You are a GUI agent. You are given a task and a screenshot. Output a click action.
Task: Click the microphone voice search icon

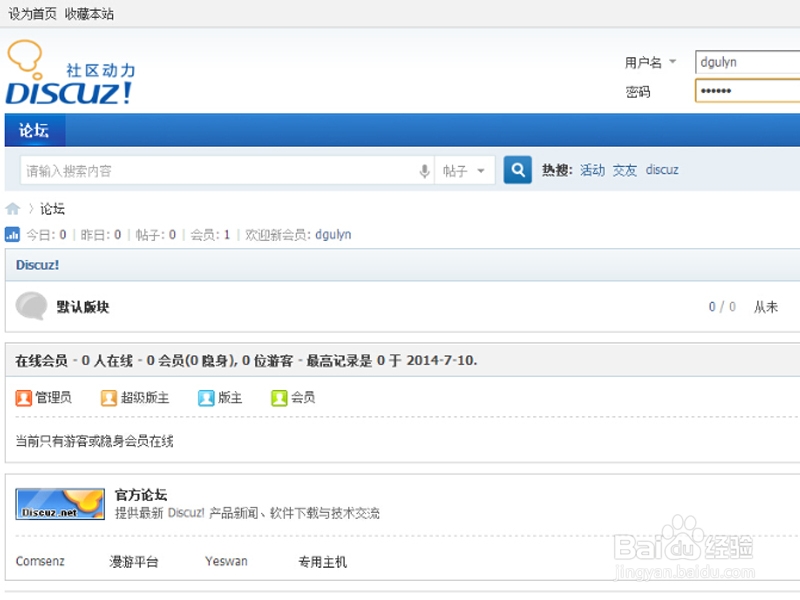tap(424, 171)
